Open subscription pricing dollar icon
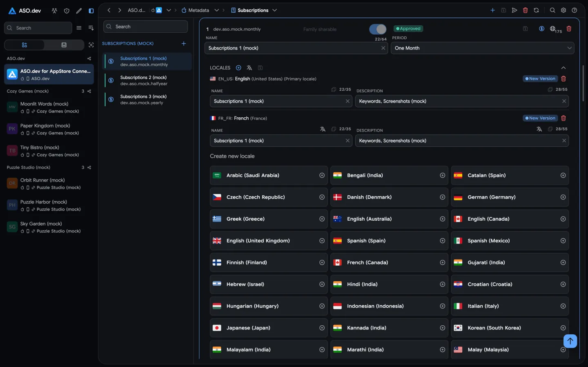The height and width of the screenshot is (367, 588). 541,29
